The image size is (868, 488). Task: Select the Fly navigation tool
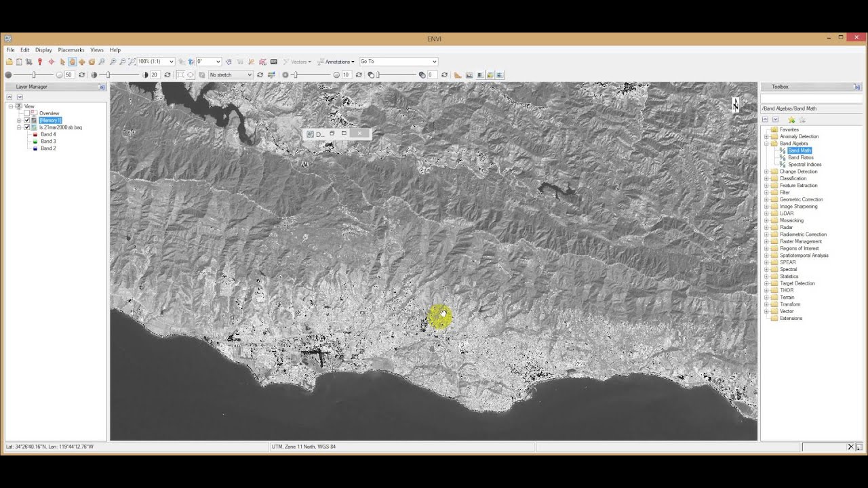click(82, 62)
